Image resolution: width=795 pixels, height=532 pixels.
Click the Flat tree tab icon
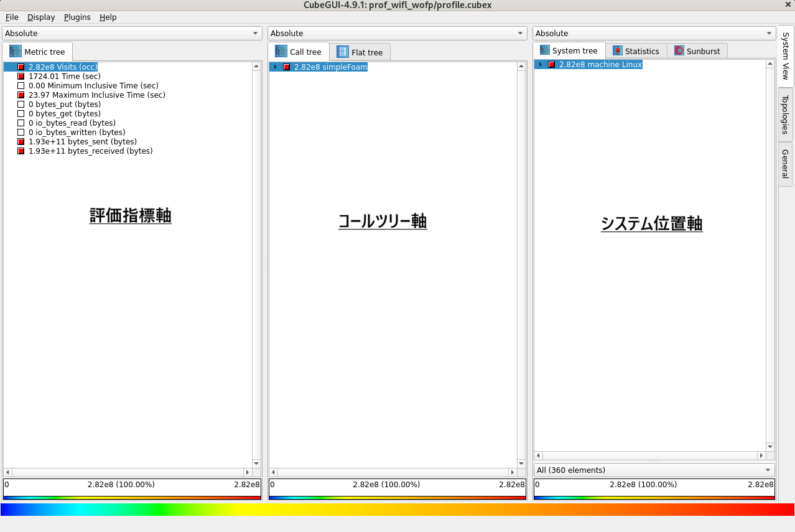343,52
